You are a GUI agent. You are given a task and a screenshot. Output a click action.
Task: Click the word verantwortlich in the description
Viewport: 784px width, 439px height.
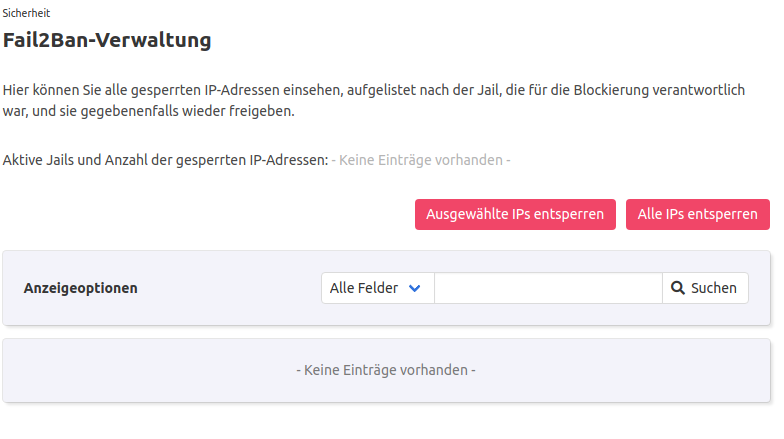pos(704,90)
